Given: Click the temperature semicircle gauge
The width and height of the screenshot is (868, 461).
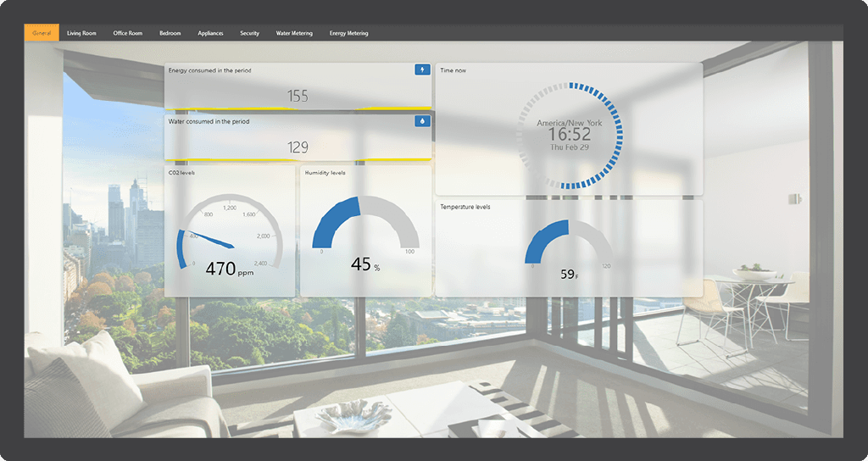Looking at the screenshot, I should point(569,242).
